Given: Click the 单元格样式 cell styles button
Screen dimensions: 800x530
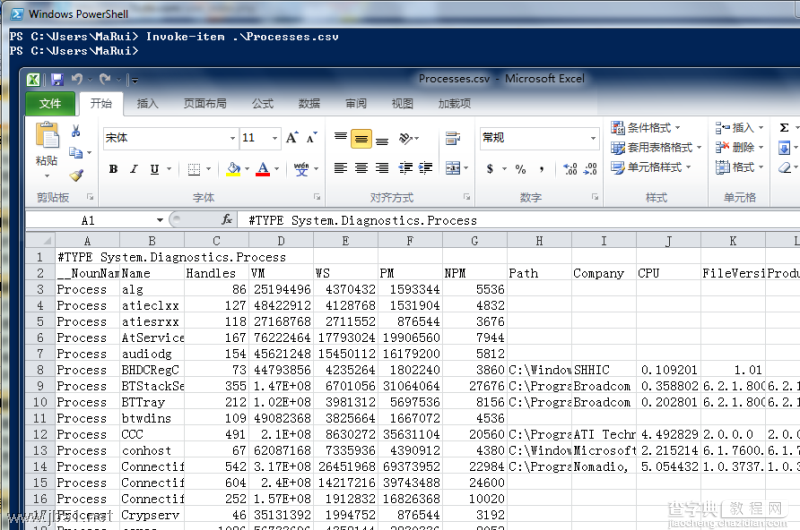Looking at the screenshot, I should 651,167.
